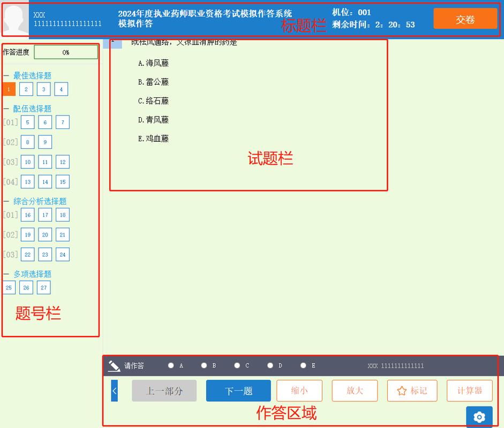Viewport: 504px width, 428px height.
Task: Click the 作答进度 0% progress bar
Action: [66, 52]
